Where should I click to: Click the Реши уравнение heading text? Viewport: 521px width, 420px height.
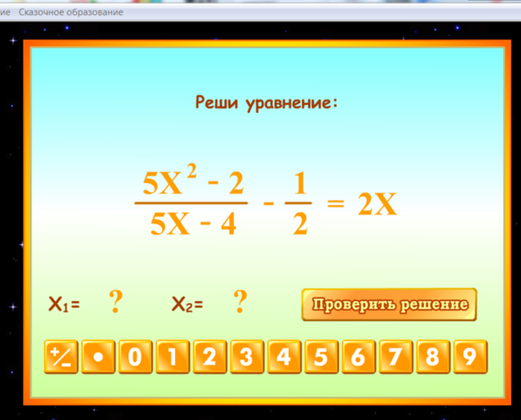[x=266, y=102]
